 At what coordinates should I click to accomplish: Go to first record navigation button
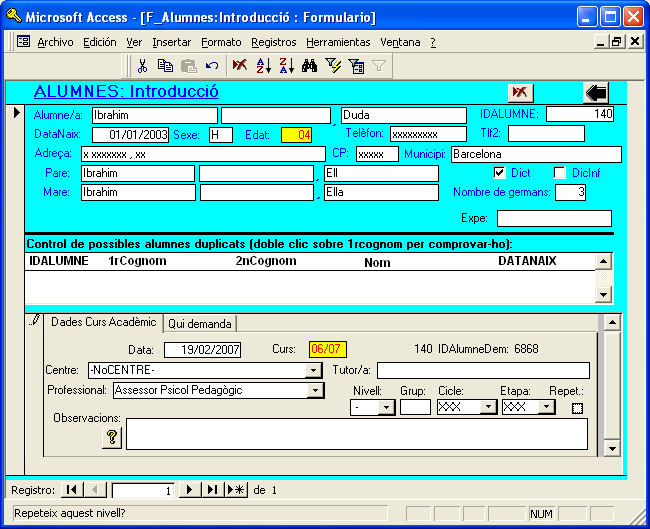coord(72,490)
